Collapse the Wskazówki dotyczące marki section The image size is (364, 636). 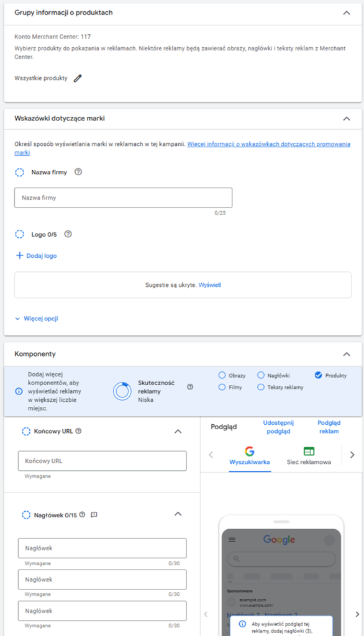[x=347, y=119]
